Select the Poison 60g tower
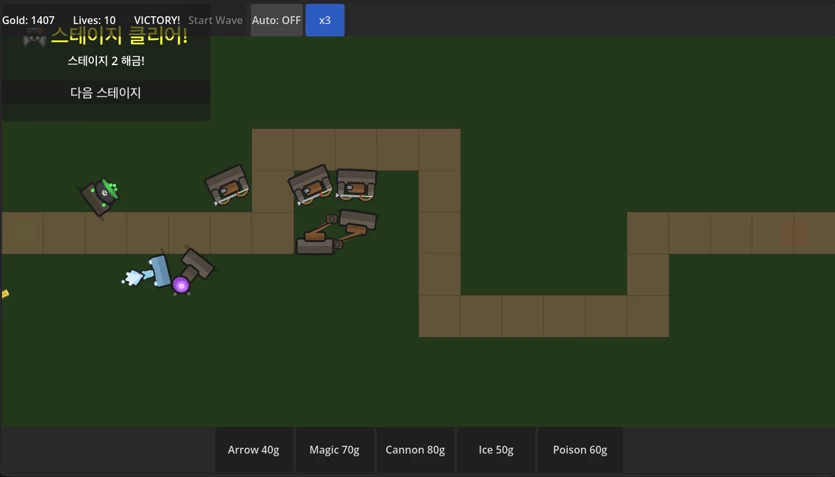The width and height of the screenshot is (835, 477). click(580, 450)
